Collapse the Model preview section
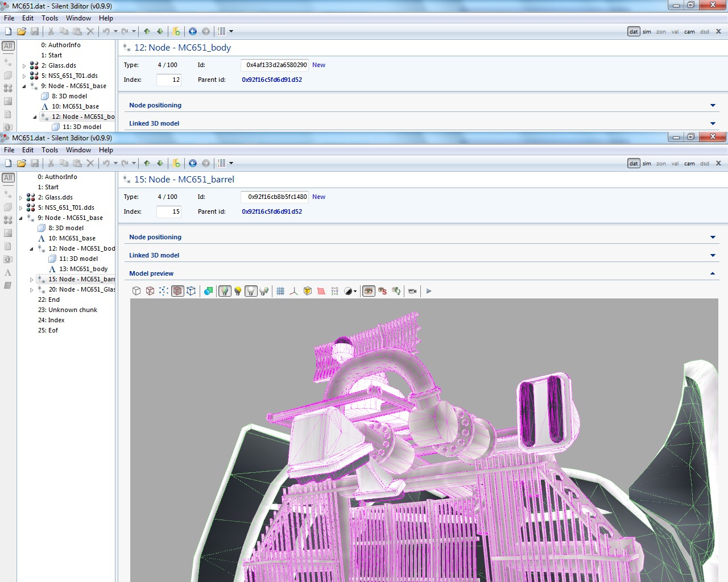The image size is (728, 582). 713,273
